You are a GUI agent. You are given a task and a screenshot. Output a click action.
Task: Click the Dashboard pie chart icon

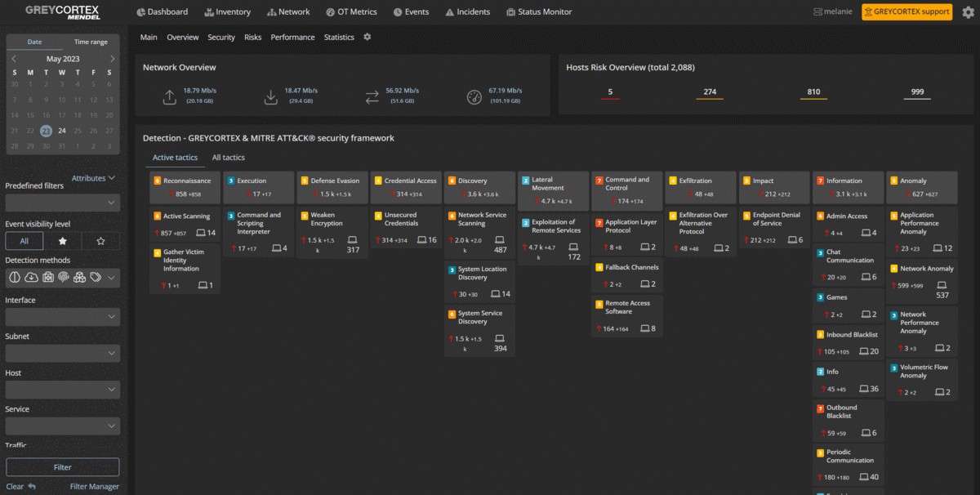pyautogui.click(x=140, y=12)
